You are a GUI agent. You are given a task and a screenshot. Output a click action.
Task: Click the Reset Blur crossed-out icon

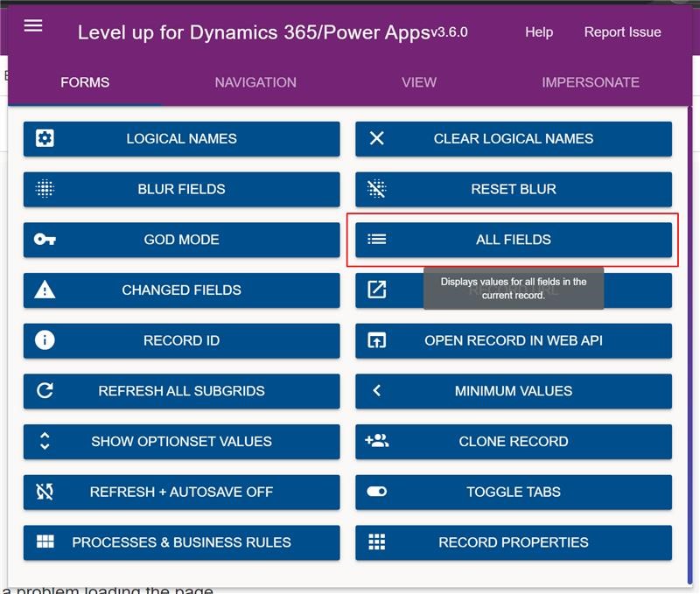tap(377, 189)
